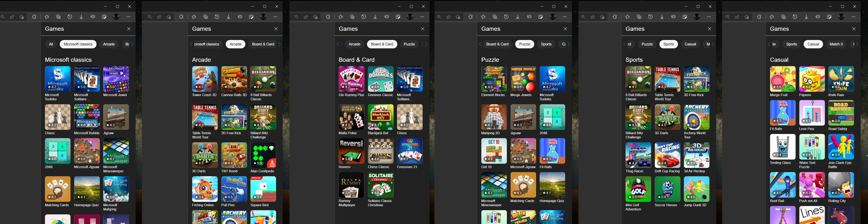
Task: Click right chevron in Puzzle panel chips
Action: click(569, 44)
